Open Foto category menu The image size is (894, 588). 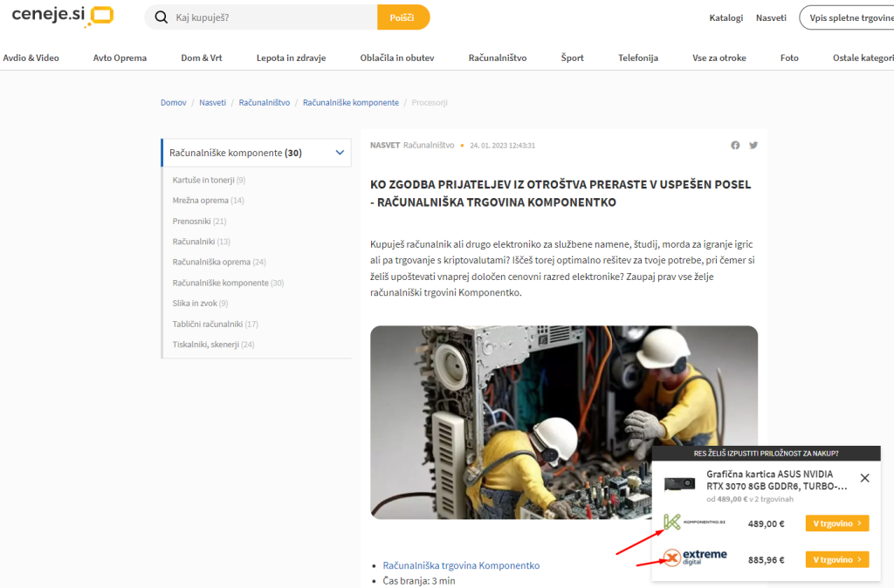point(789,58)
